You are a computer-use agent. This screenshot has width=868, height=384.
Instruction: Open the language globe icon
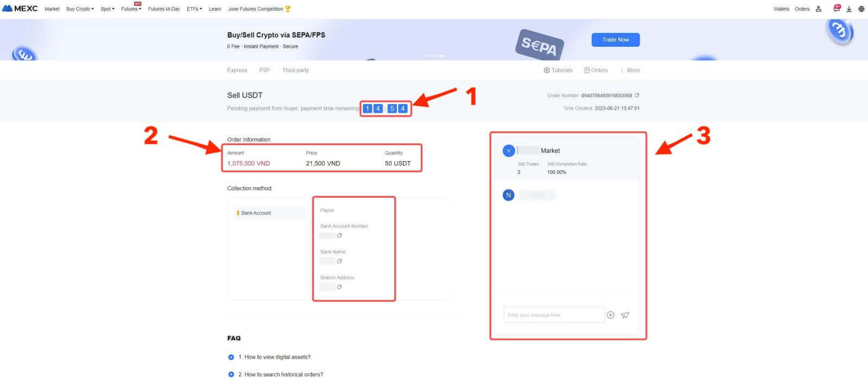coord(861,9)
